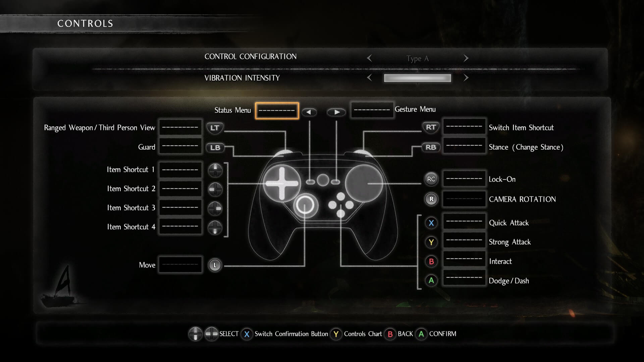
Task: Select the Gesture Menu shortcut field
Action: 371,110
